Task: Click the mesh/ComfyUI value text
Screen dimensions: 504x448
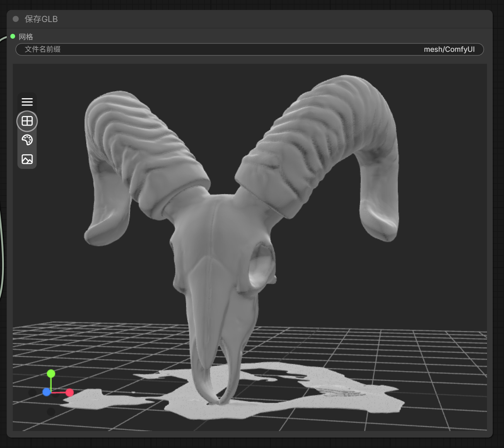Action: click(449, 49)
